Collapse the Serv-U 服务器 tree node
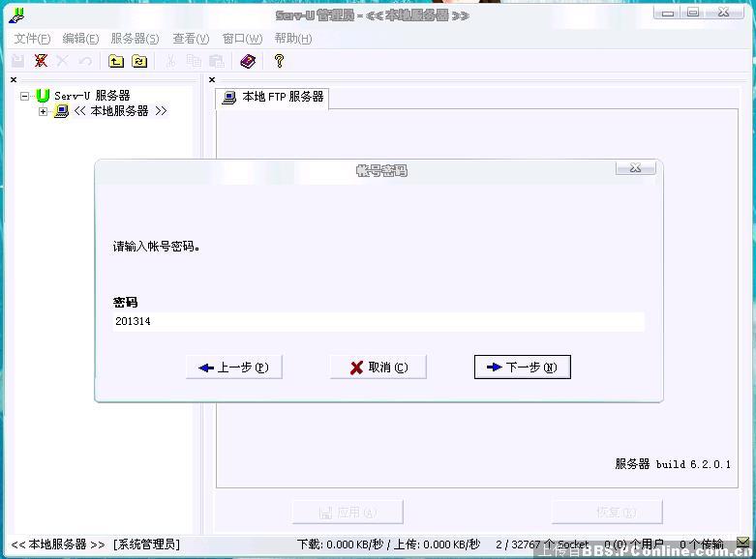The image size is (756, 559). (x=25, y=96)
